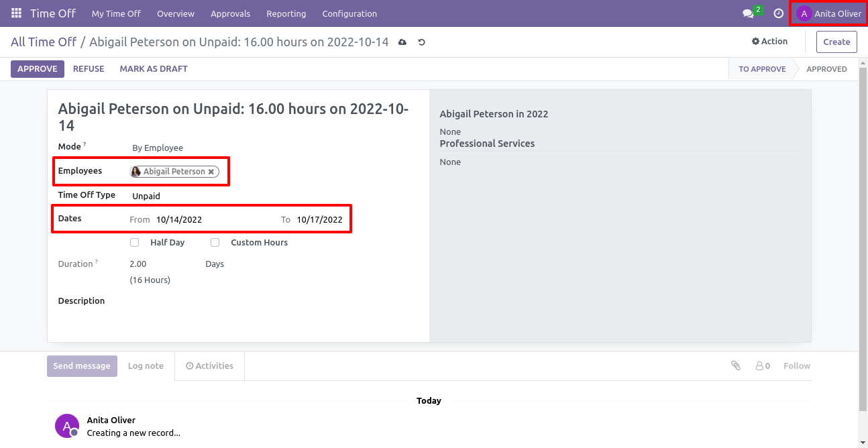Enable the Half Day checkbox
The width and height of the screenshot is (868, 448).
click(135, 242)
